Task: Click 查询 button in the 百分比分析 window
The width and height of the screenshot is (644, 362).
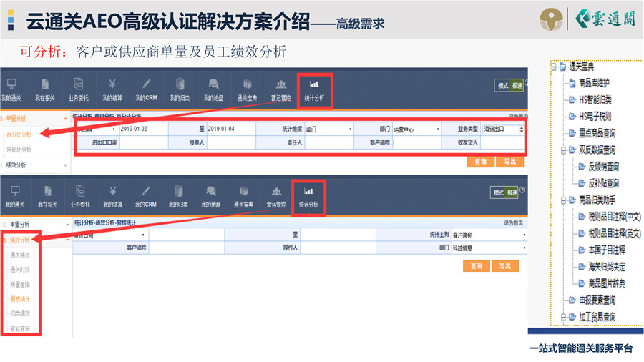Action: click(x=481, y=162)
